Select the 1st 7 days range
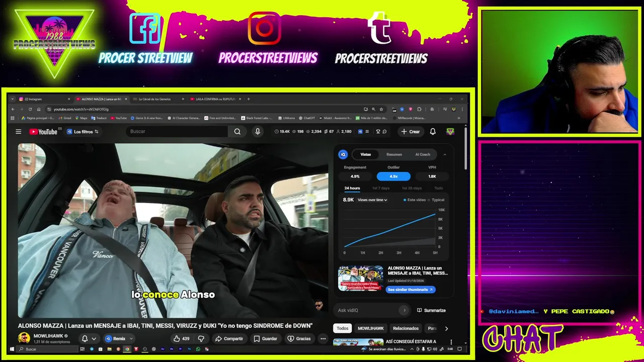 coord(381,188)
